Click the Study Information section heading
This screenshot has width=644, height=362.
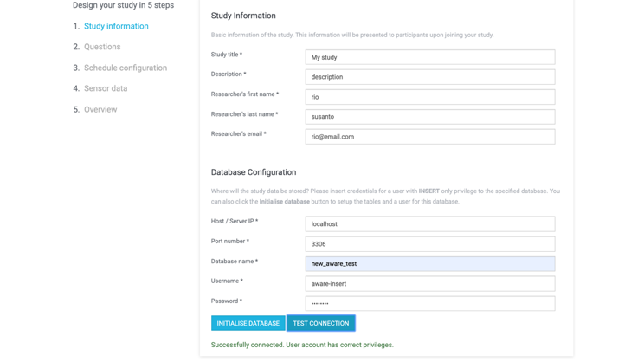tap(243, 16)
